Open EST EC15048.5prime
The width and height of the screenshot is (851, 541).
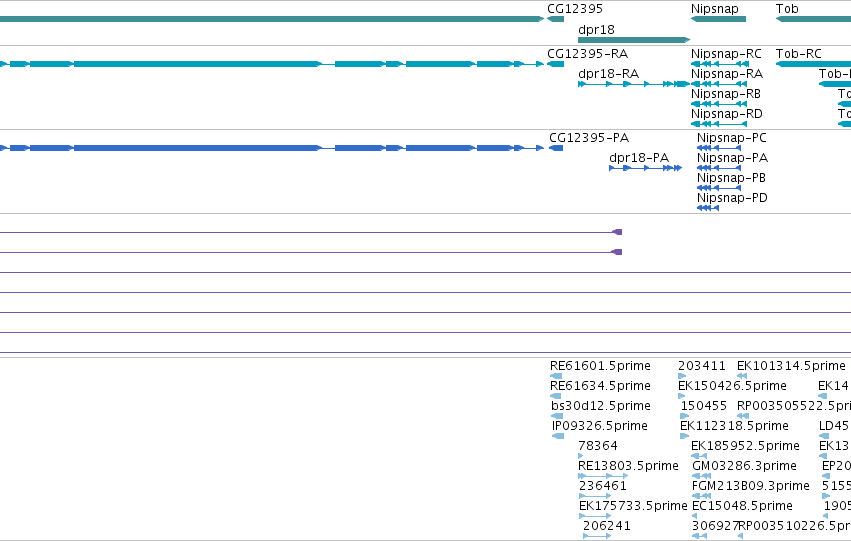click(x=742, y=506)
